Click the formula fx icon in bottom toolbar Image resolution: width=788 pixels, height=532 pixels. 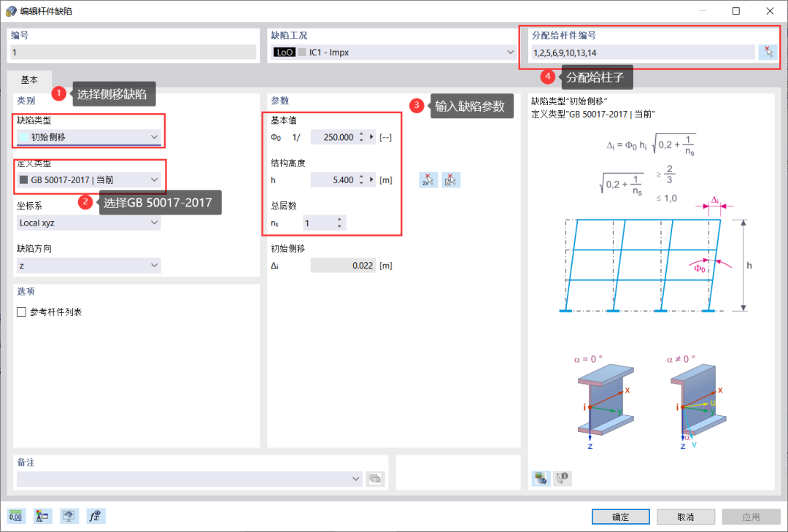pos(95,516)
